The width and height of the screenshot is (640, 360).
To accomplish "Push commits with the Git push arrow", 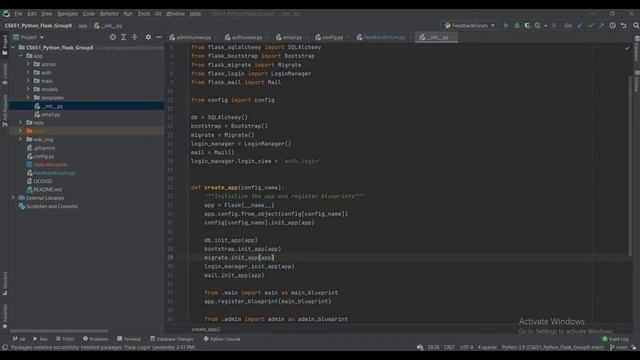I will (x=601, y=25).
